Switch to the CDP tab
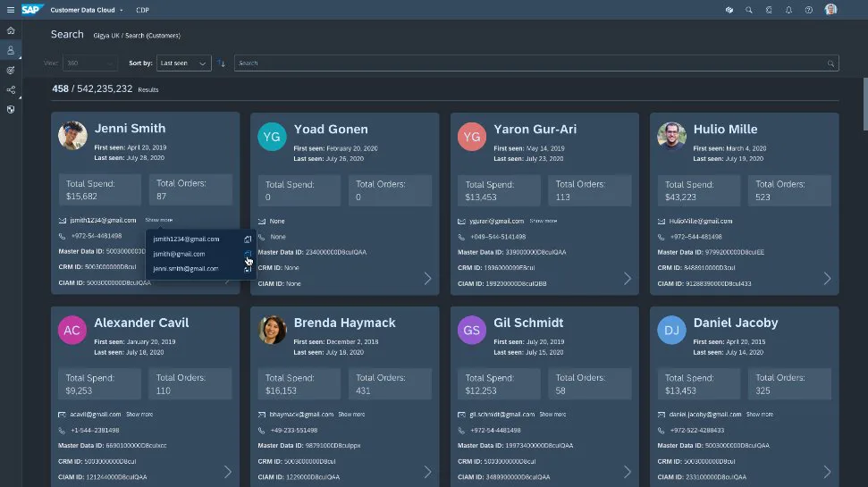The height and width of the screenshot is (487, 868). [142, 10]
